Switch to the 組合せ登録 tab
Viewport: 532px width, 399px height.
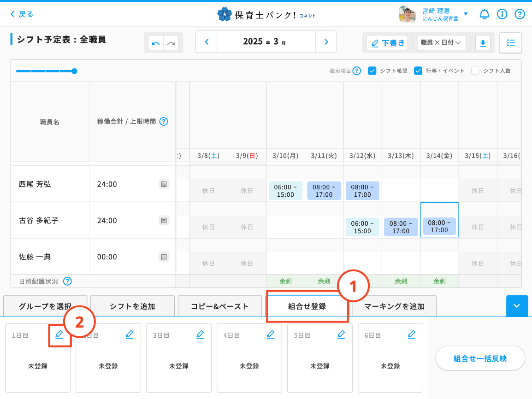pyautogui.click(x=307, y=306)
